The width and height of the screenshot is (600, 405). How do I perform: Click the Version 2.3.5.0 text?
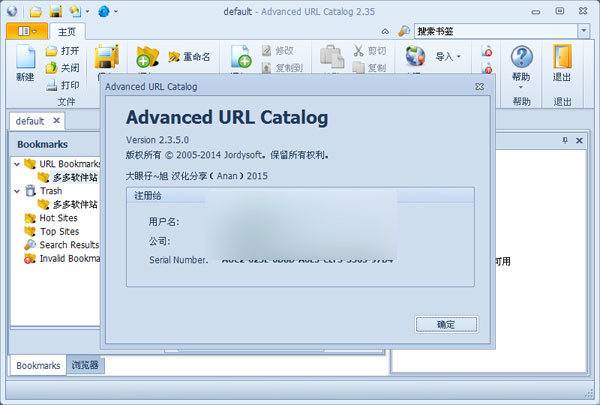click(157, 140)
